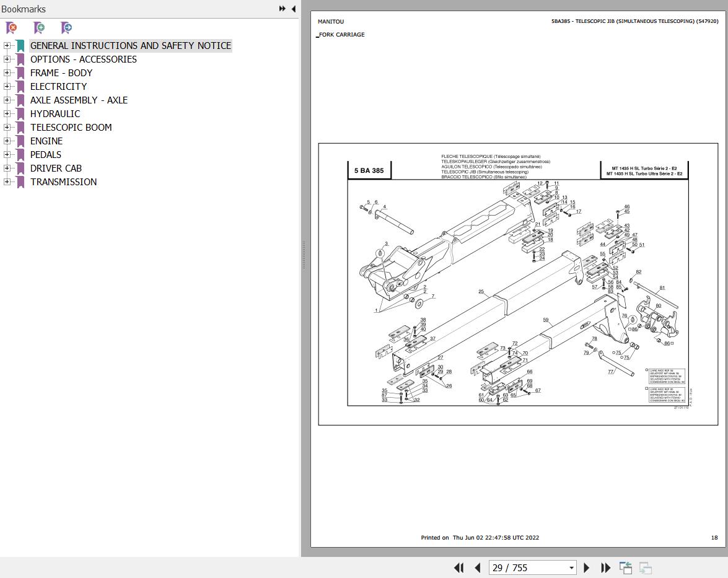The height and width of the screenshot is (578, 728).
Task: Open the DRIVER CAB bookmark
Action: [56, 168]
